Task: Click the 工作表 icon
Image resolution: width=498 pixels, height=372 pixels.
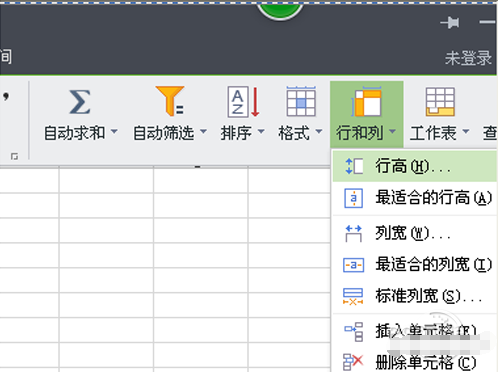Action: click(440, 102)
